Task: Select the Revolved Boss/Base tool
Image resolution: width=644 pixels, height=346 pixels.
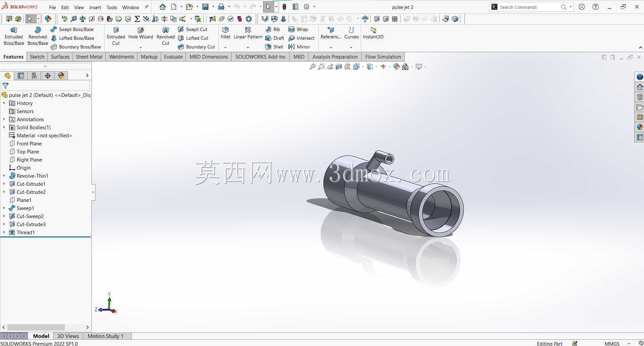Action: coord(38,36)
